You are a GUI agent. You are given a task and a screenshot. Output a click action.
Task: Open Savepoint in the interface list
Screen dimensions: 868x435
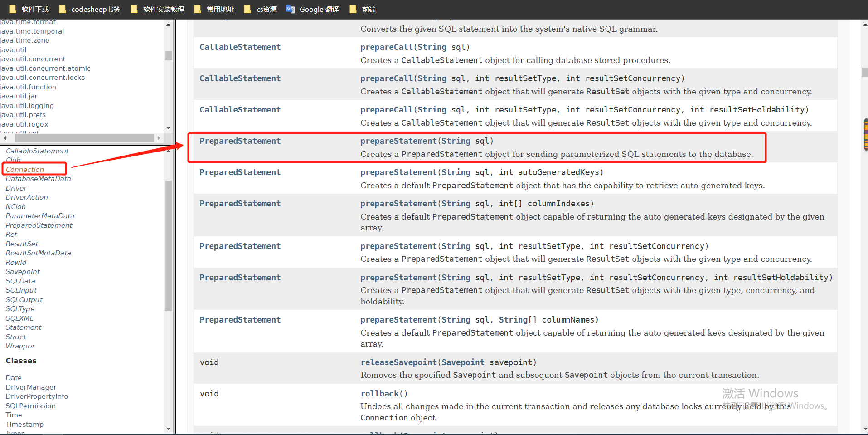tap(23, 272)
